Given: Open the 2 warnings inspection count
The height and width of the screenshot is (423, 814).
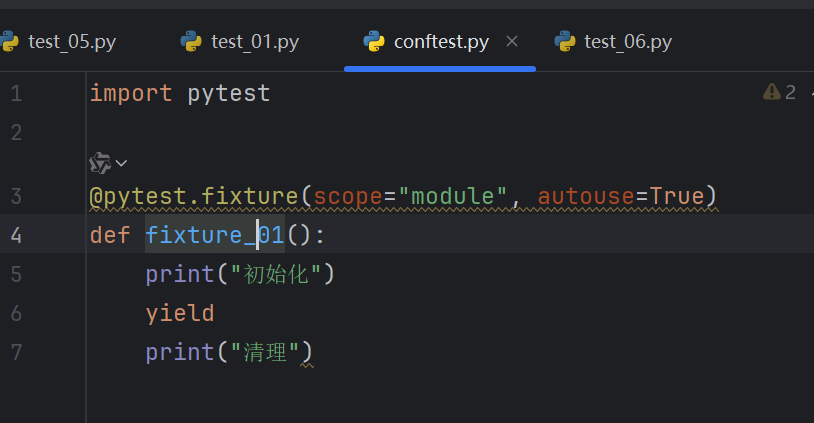Looking at the screenshot, I should [x=790, y=92].
